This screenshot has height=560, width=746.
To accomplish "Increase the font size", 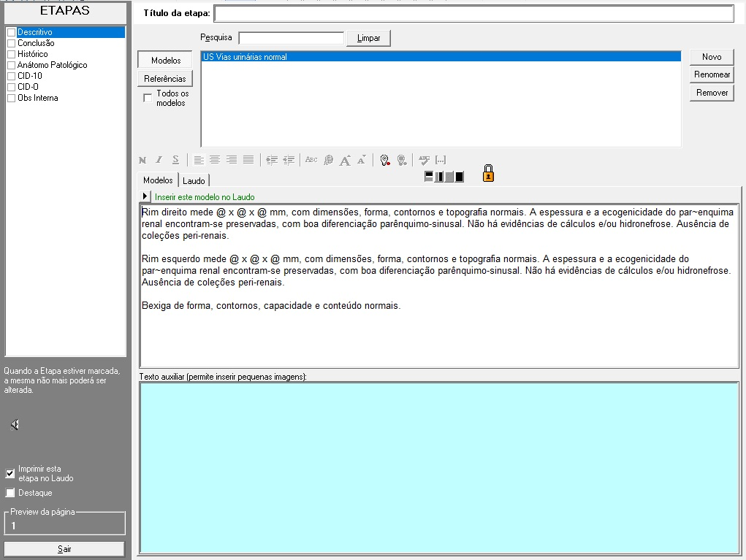I will coord(345,160).
